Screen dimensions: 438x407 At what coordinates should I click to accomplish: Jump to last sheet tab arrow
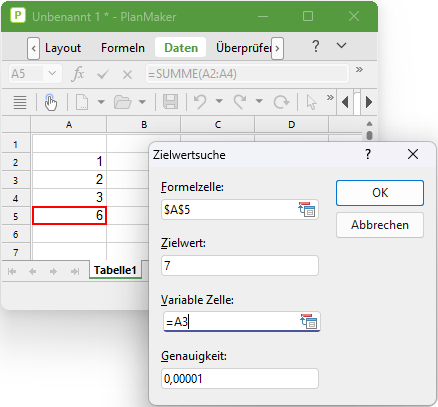click(x=75, y=272)
